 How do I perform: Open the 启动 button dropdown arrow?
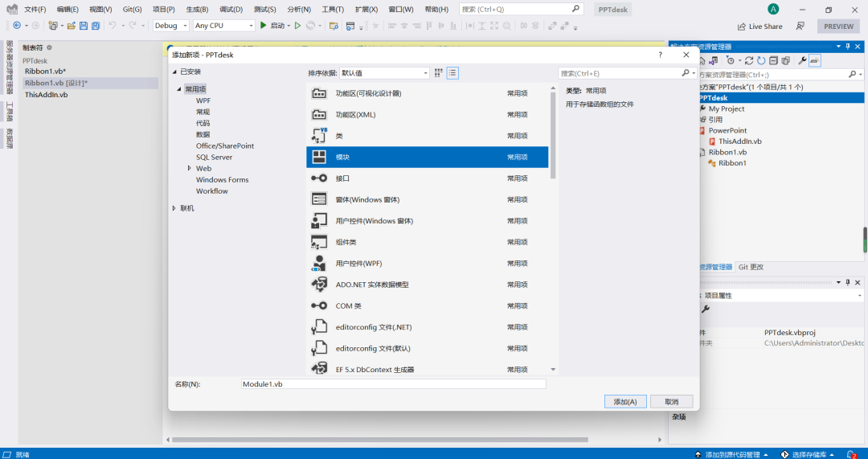click(289, 26)
